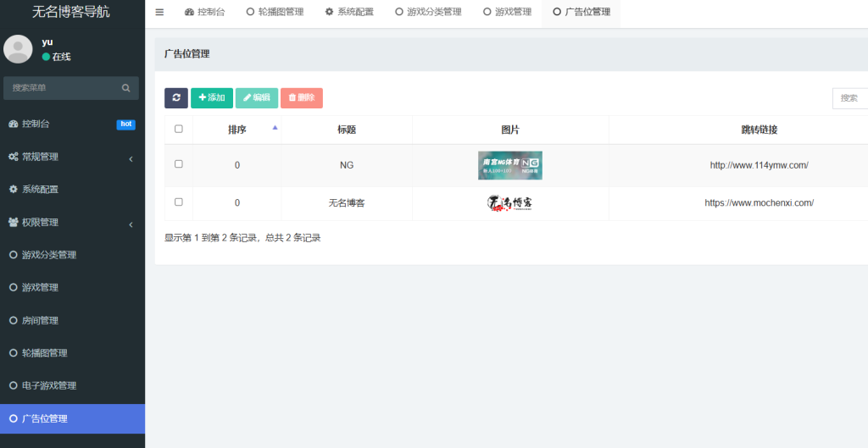
Task: Tick the checkbox for the 无名博客 row
Action: (x=178, y=202)
